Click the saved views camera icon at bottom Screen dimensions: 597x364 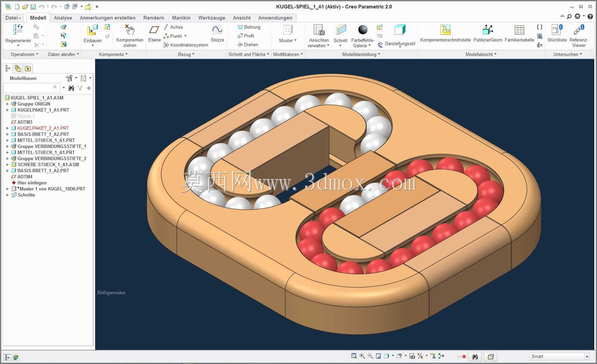(412, 356)
